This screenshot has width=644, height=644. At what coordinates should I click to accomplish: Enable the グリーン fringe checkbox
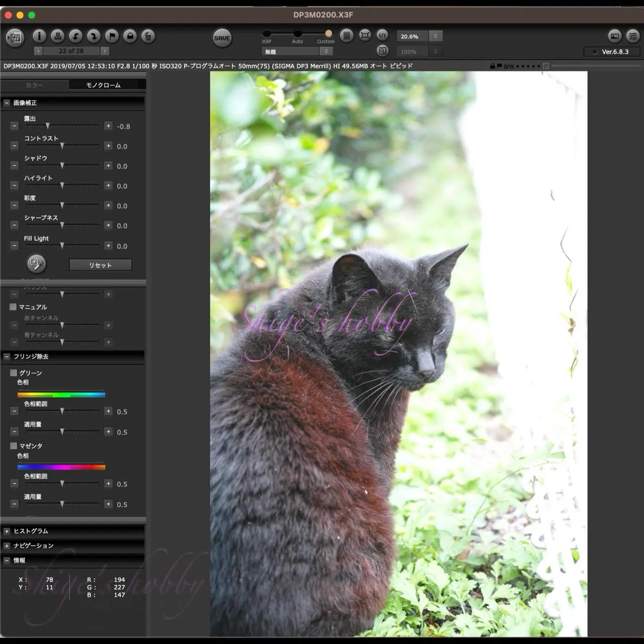click(x=14, y=373)
